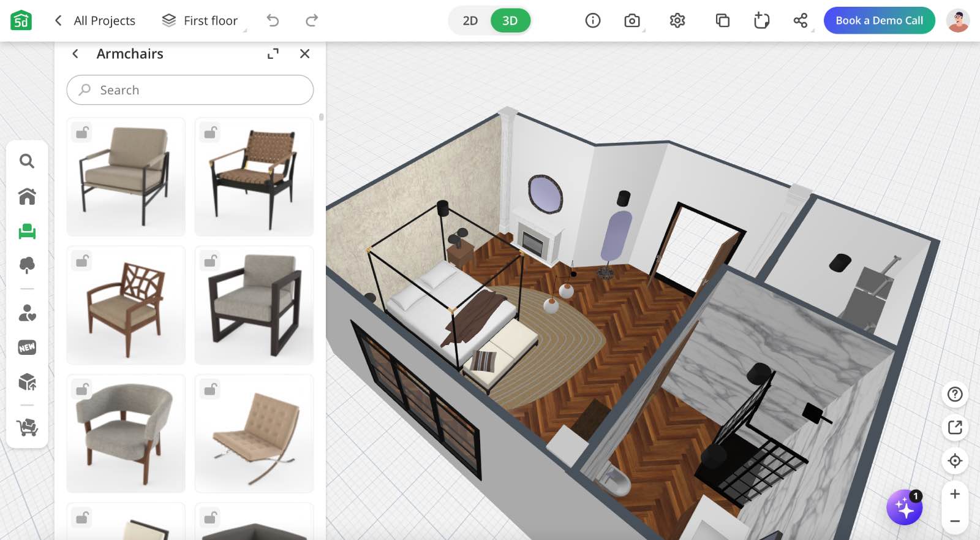This screenshot has height=540, width=980.
Task: Switch to 2D view mode
Action: pyautogui.click(x=470, y=21)
